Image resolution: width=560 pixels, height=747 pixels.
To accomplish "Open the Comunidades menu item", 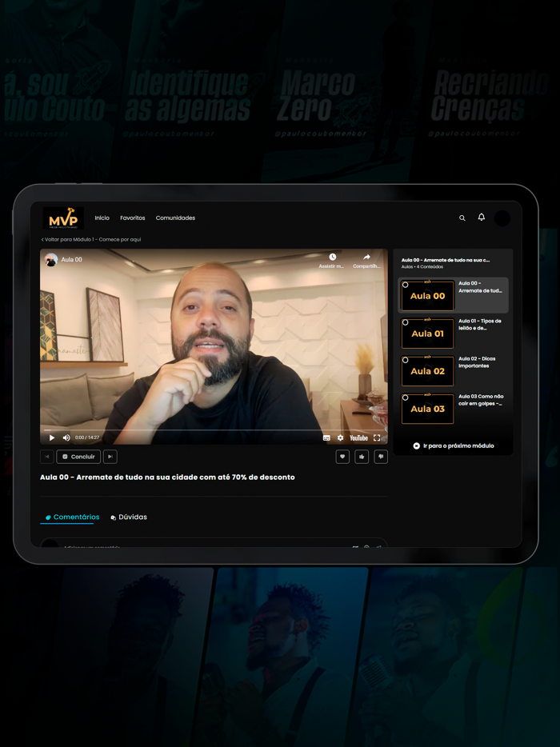I will tap(175, 218).
